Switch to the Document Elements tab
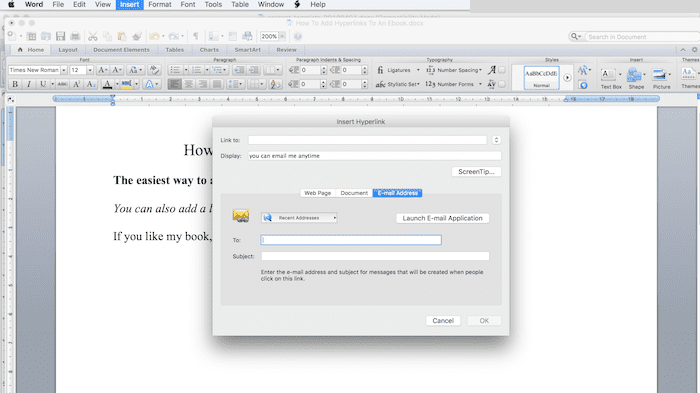This screenshot has width=700, height=393. pos(121,50)
